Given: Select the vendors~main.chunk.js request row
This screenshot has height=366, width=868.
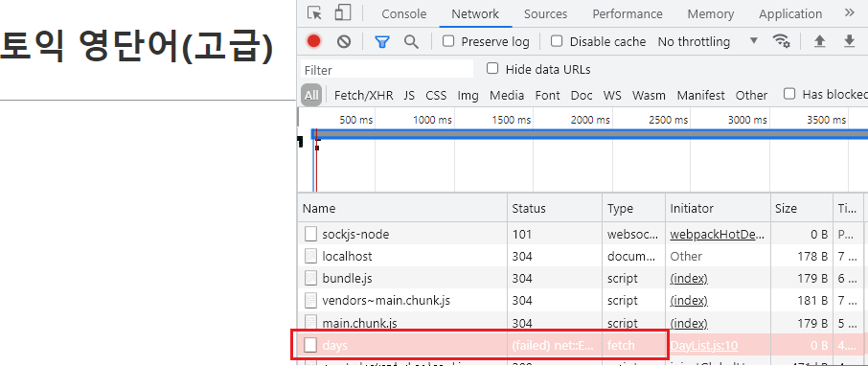Looking at the screenshot, I should point(582,301).
